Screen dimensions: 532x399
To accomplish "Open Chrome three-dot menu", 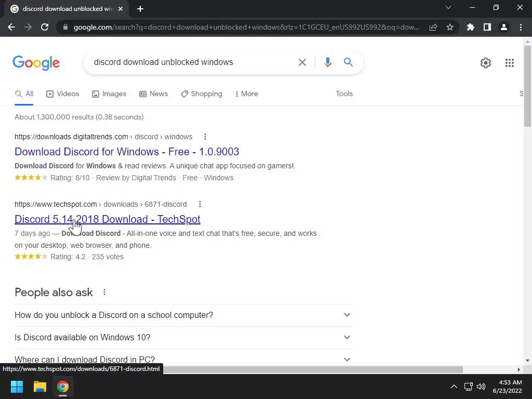I will tap(521, 27).
